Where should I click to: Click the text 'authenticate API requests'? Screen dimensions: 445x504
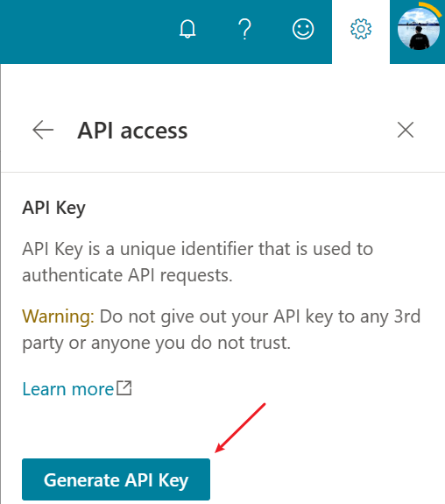126,275
